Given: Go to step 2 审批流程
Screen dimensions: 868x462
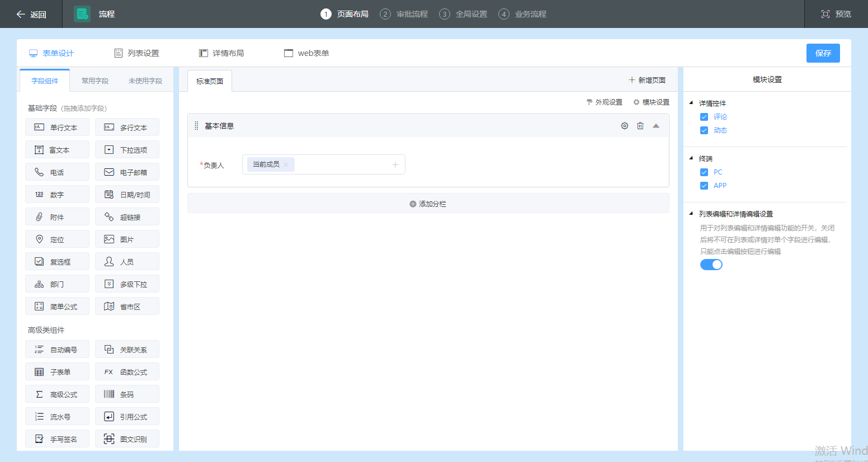Looking at the screenshot, I should 404,14.
